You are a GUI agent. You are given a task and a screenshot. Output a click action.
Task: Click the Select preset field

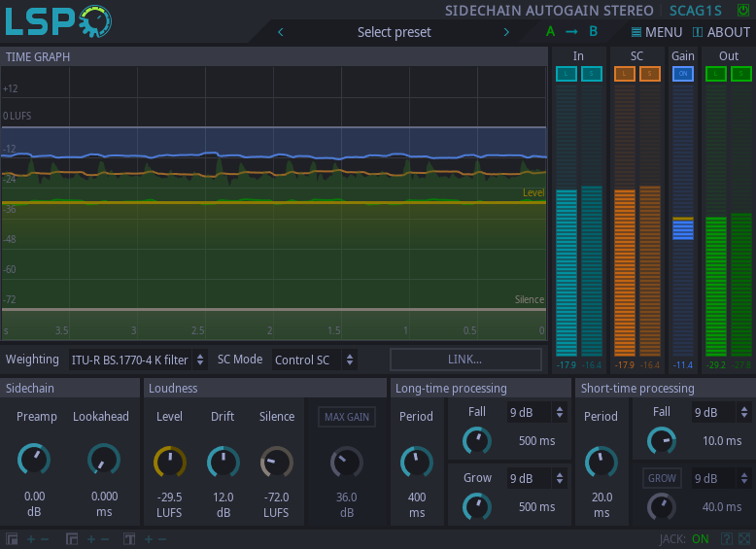pos(394,32)
